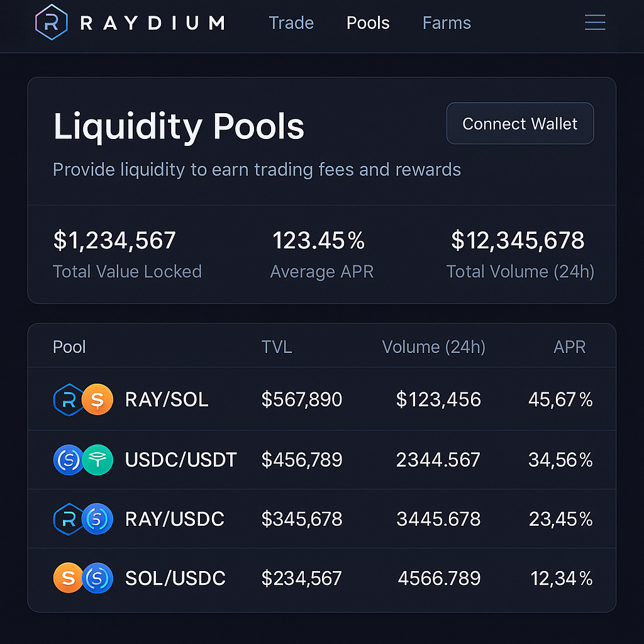
Task: Click the RAY/SOL pool name
Action: 166,399
